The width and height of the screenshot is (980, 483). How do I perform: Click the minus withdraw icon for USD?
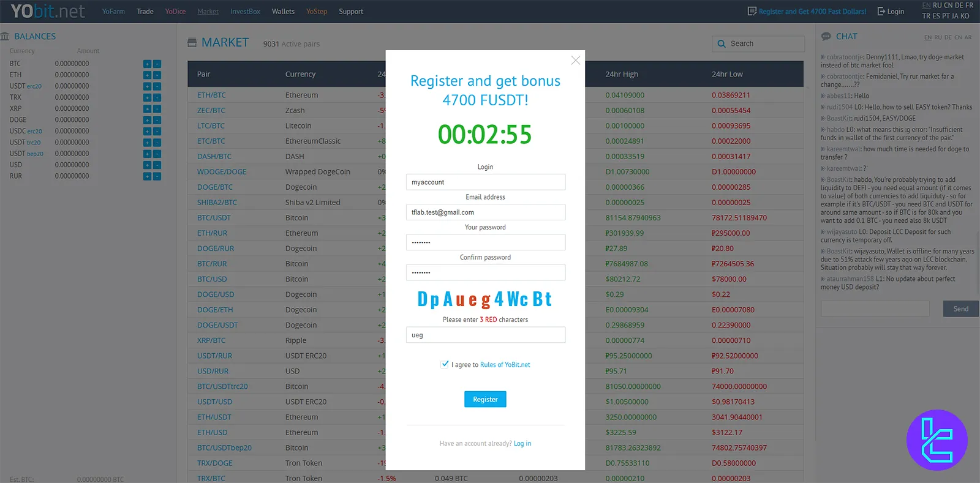click(157, 165)
